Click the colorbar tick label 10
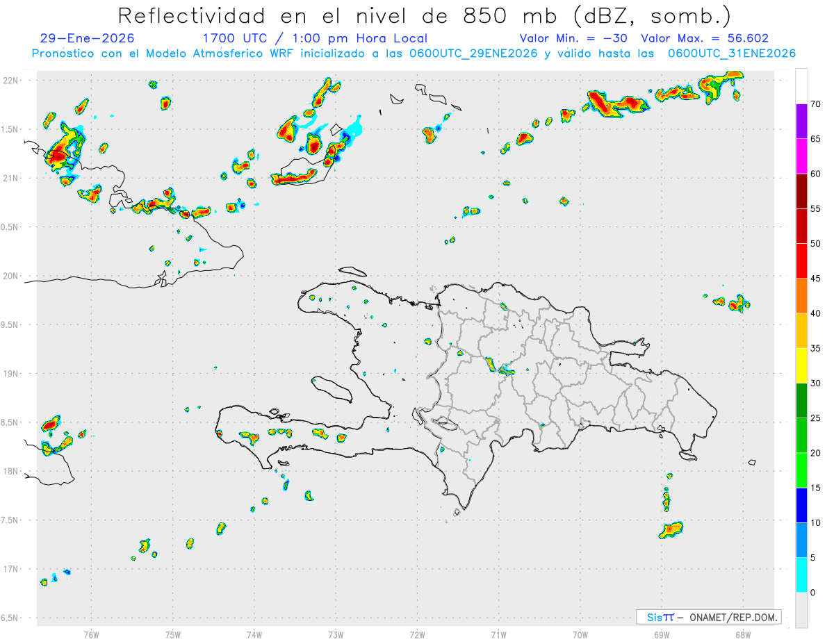The width and height of the screenshot is (834, 644). (x=815, y=522)
